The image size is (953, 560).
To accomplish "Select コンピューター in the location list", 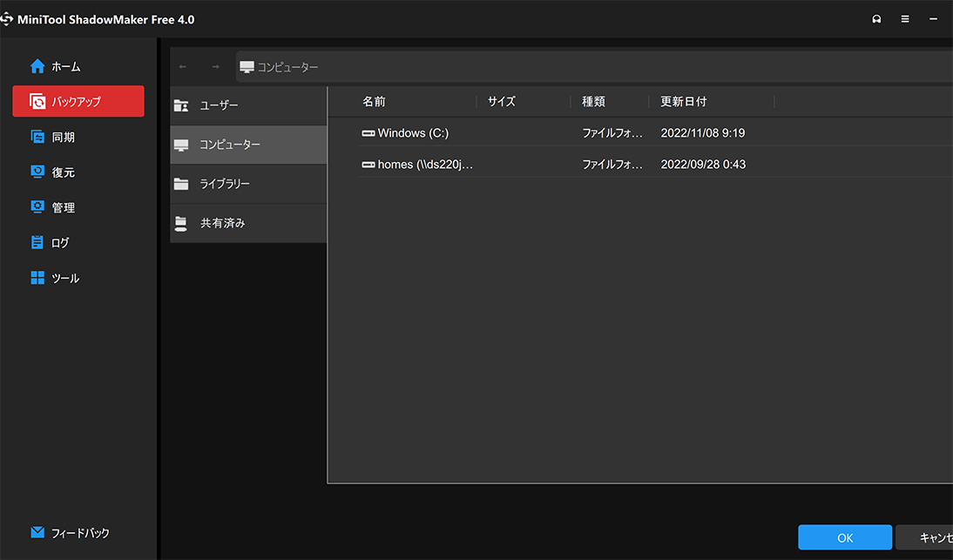I will [x=248, y=145].
